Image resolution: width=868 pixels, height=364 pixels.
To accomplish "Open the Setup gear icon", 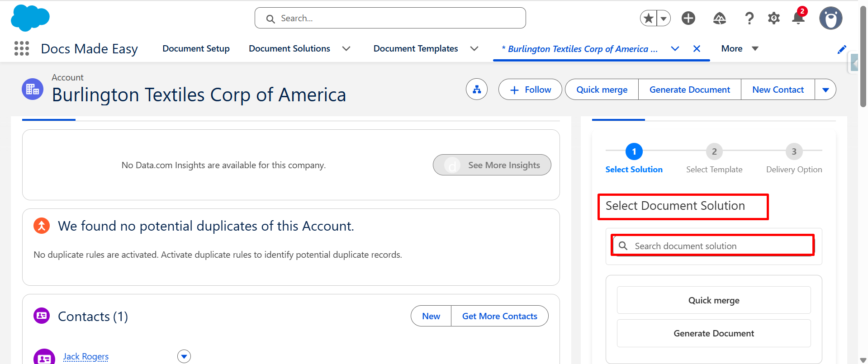I will point(774,18).
